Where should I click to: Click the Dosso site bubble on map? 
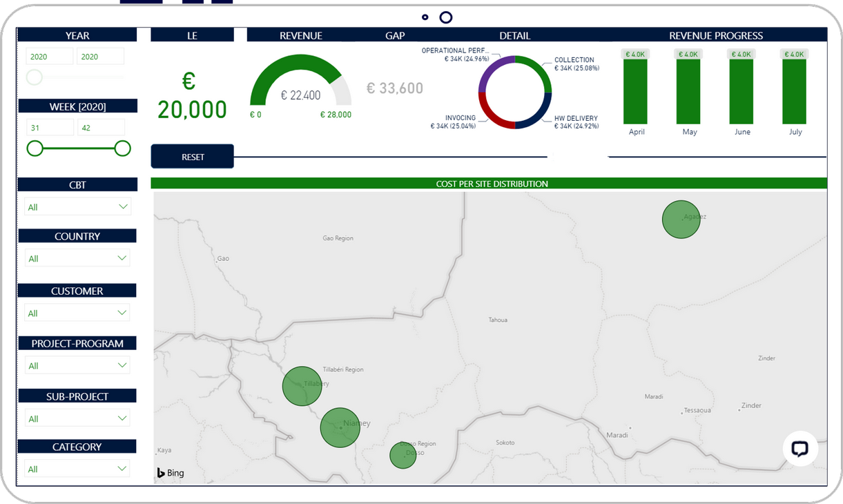403,456
